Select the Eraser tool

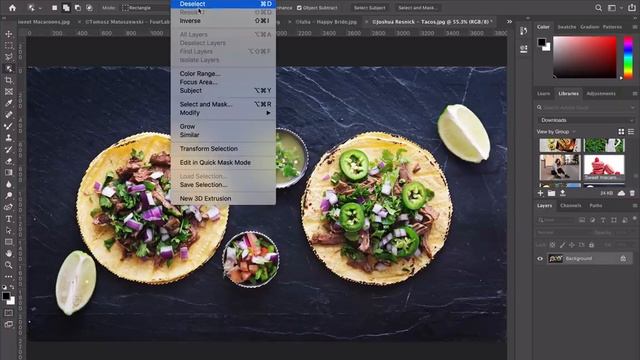9,161
